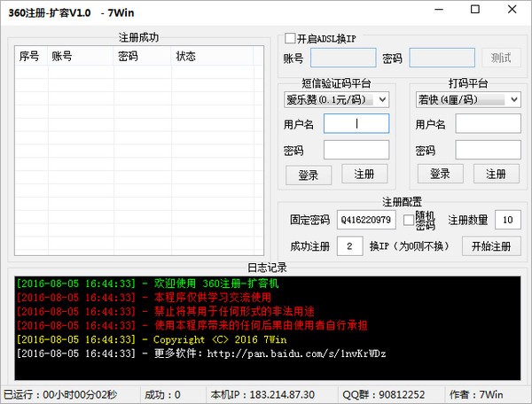532x404 pixels.
Task: Toggle the 随机密码 checkbox
Action: click(x=409, y=220)
